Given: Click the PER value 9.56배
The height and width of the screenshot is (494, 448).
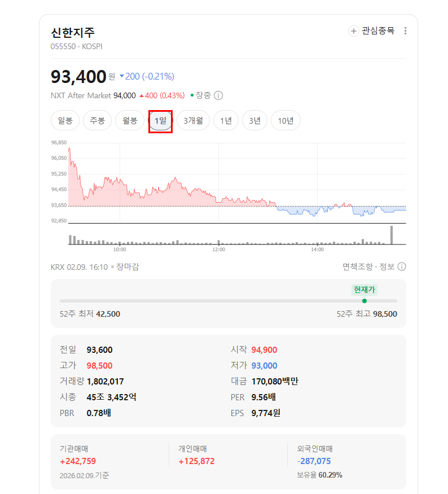Looking at the screenshot, I should point(263,397).
